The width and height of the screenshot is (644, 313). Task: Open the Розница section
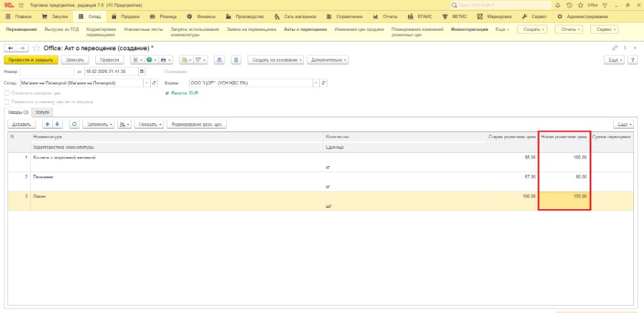(x=163, y=16)
